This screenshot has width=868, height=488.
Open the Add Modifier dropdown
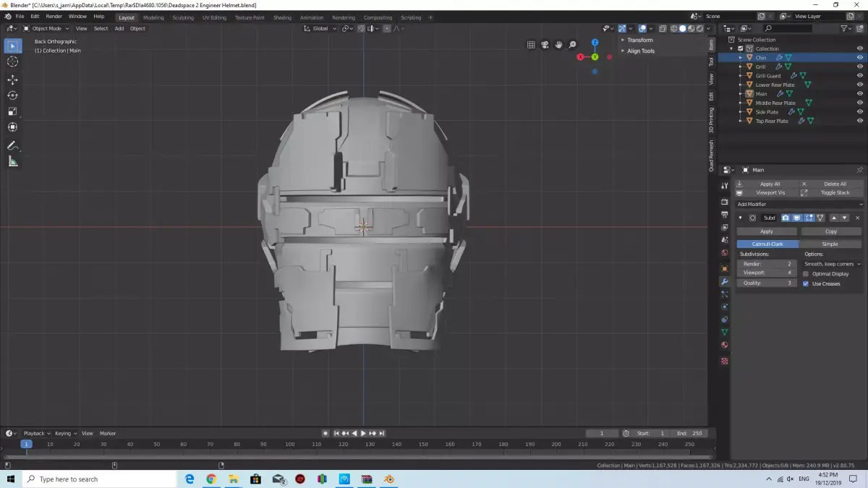point(799,205)
